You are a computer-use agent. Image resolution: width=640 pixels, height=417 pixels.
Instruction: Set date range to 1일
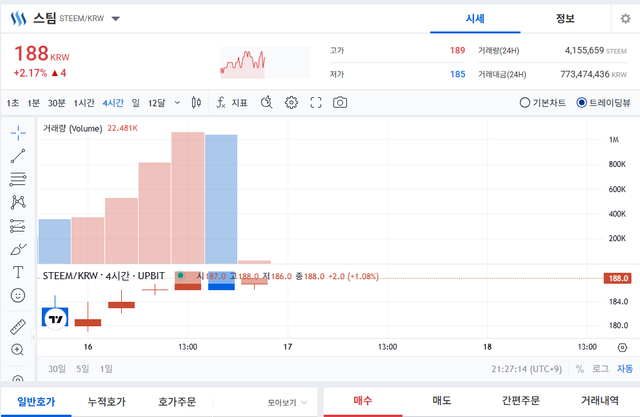(106, 369)
